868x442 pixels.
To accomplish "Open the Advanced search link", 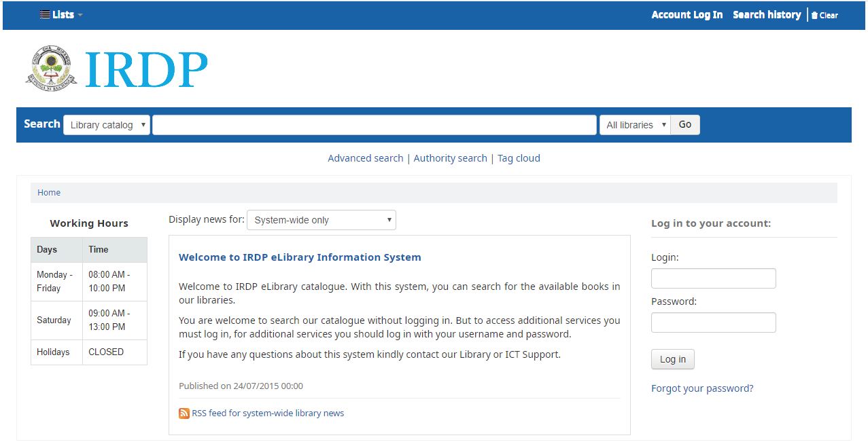I will (x=365, y=158).
